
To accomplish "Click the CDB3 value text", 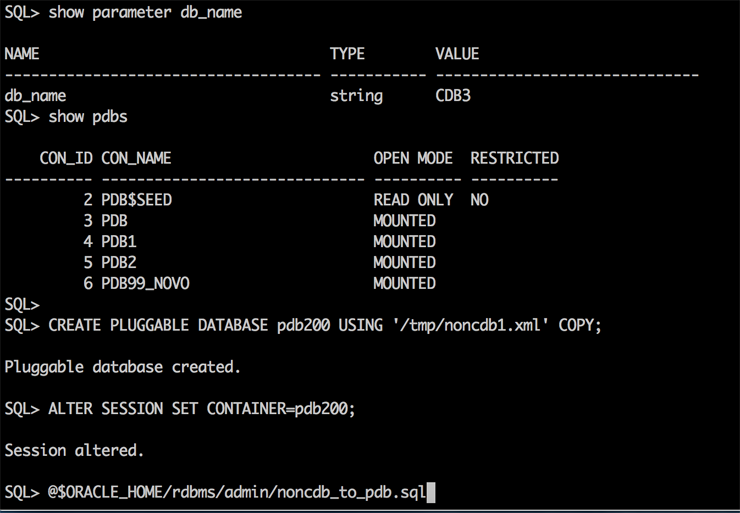I will (x=453, y=96).
